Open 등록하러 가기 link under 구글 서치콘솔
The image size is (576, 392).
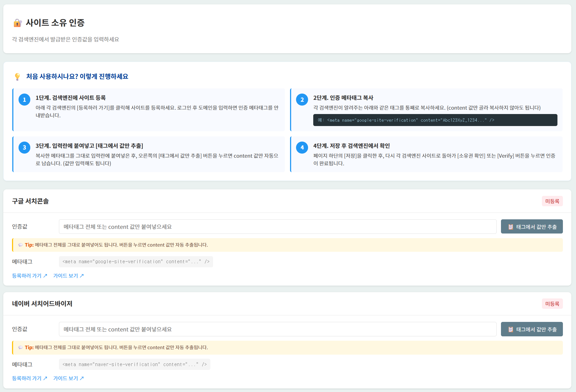coord(29,276)
